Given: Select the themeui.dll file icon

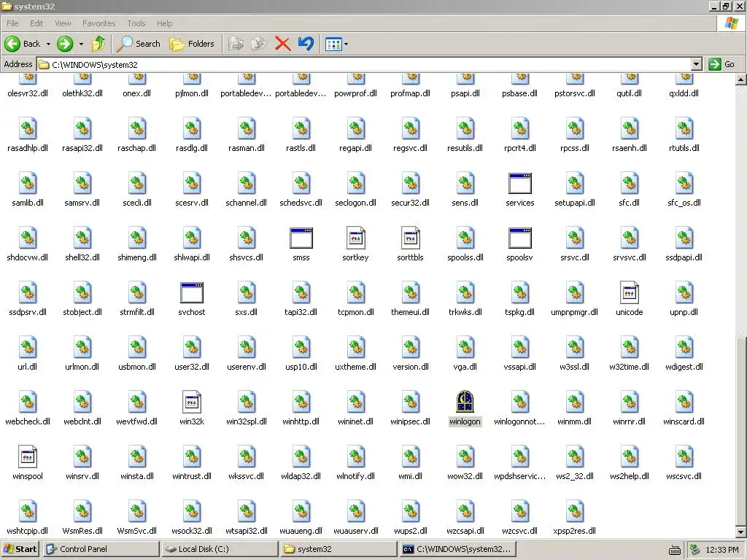Looking at the screenshot, I should [410, 293].
